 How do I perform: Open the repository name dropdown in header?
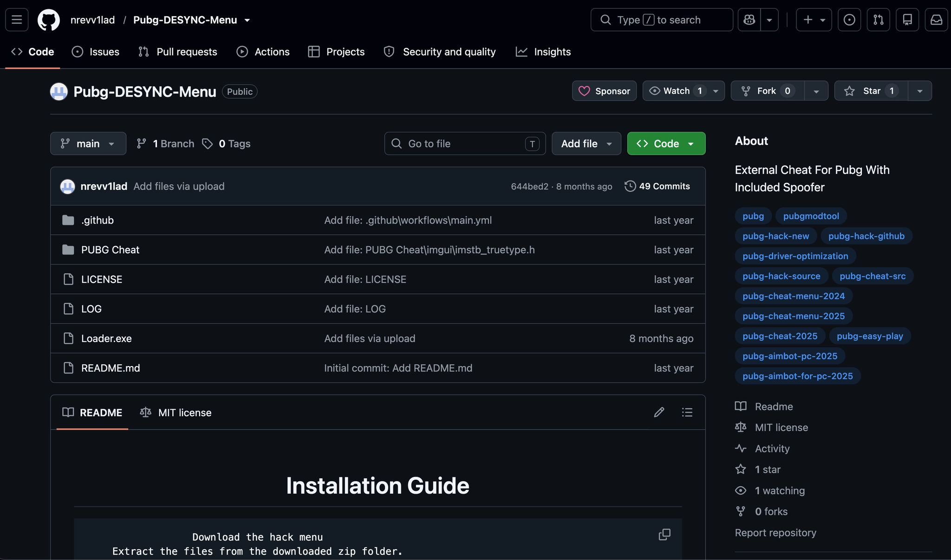(x=248, y=20)
